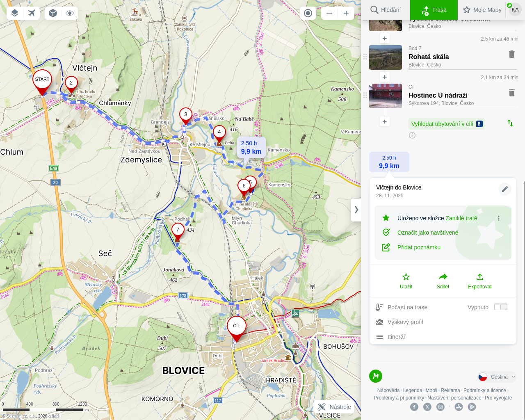
Task: Switch to Hledání tab
Action: [386, 10]
